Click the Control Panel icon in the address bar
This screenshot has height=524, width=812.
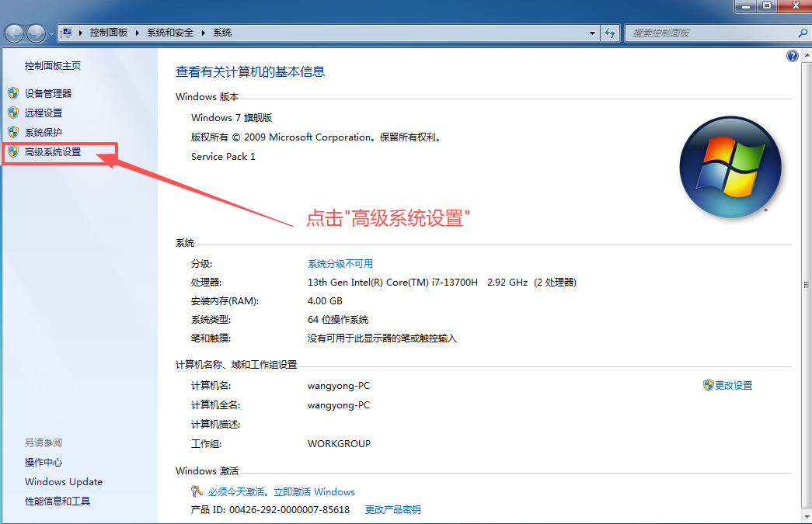click(x=66, y=33)
